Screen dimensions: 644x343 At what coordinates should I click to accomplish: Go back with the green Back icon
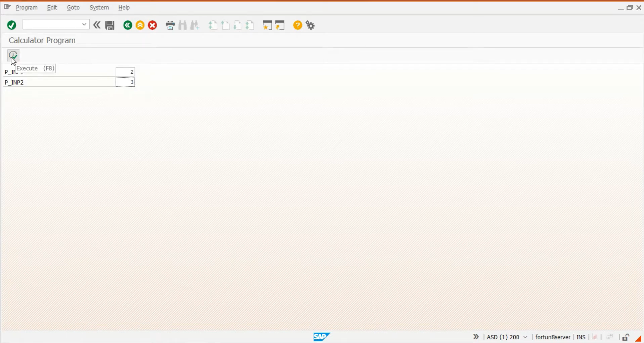point(128,25)
